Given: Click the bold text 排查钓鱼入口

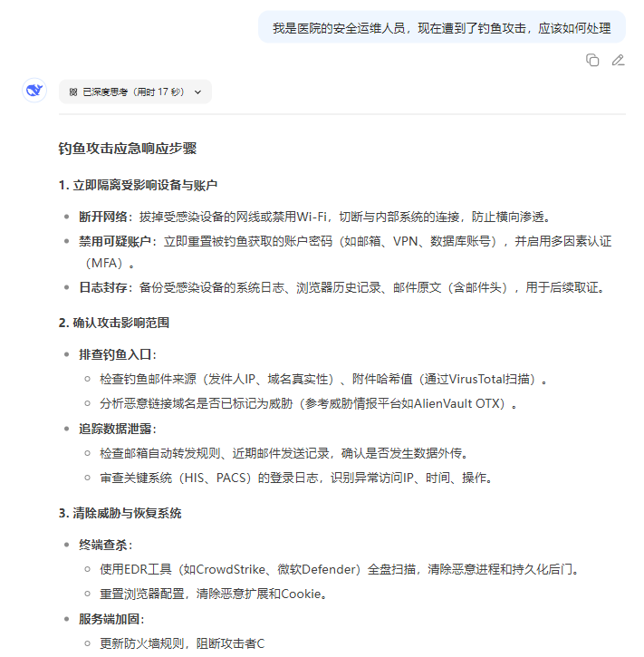Looking at the screenshot, I should coord(115,354).
